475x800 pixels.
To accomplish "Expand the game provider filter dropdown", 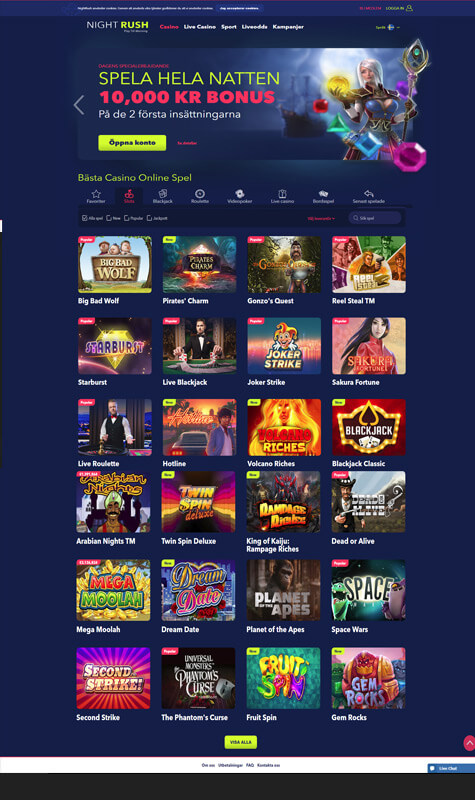I will click(321, 218).
